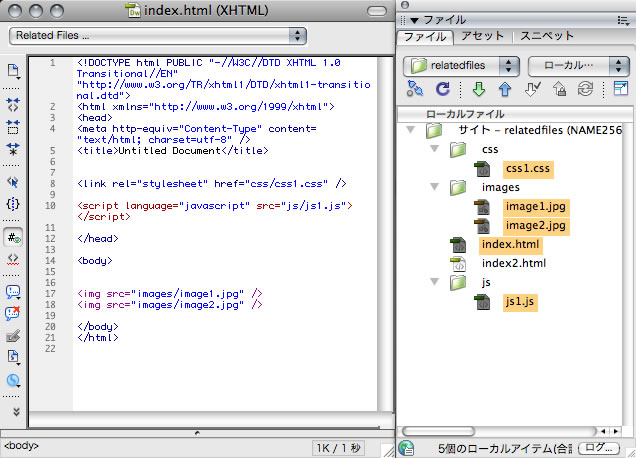This screenshot has width=636, height=458.
Task: Select index2.html in file tree
Action: pos(514,263)
